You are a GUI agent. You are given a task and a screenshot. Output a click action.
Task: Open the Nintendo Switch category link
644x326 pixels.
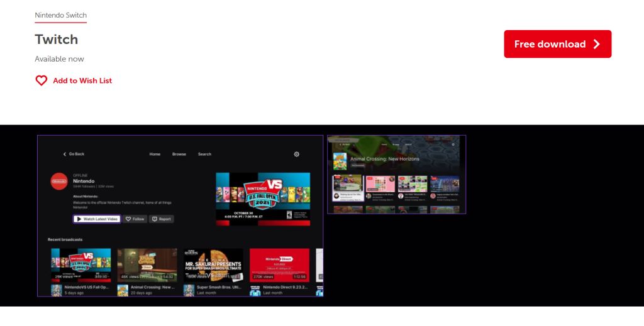60,15
